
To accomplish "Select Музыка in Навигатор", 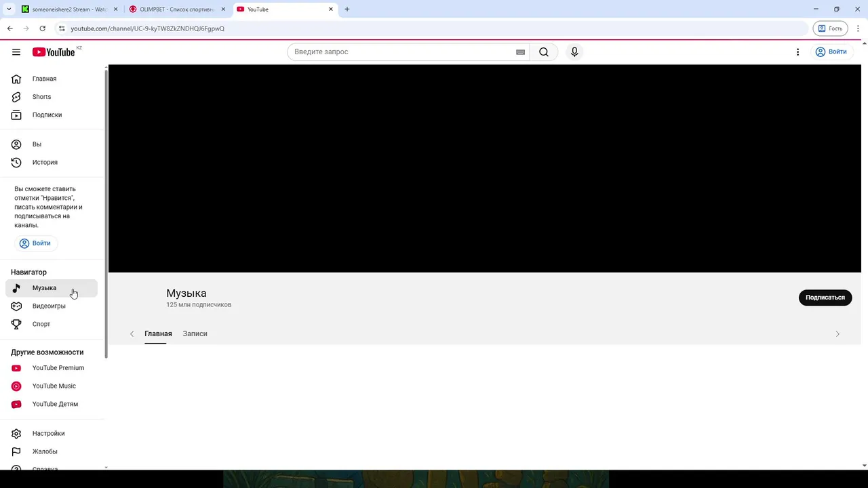I will [x=52, y=288].
